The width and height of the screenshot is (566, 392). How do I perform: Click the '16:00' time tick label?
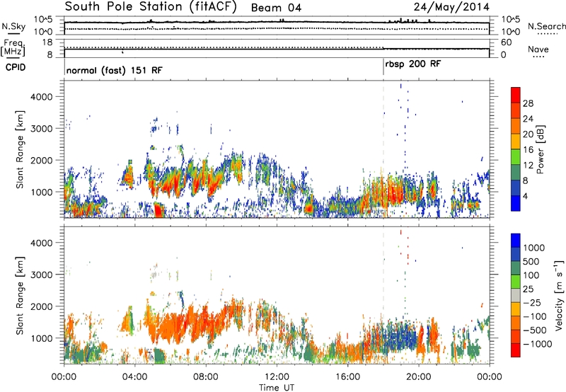point(347,377)
